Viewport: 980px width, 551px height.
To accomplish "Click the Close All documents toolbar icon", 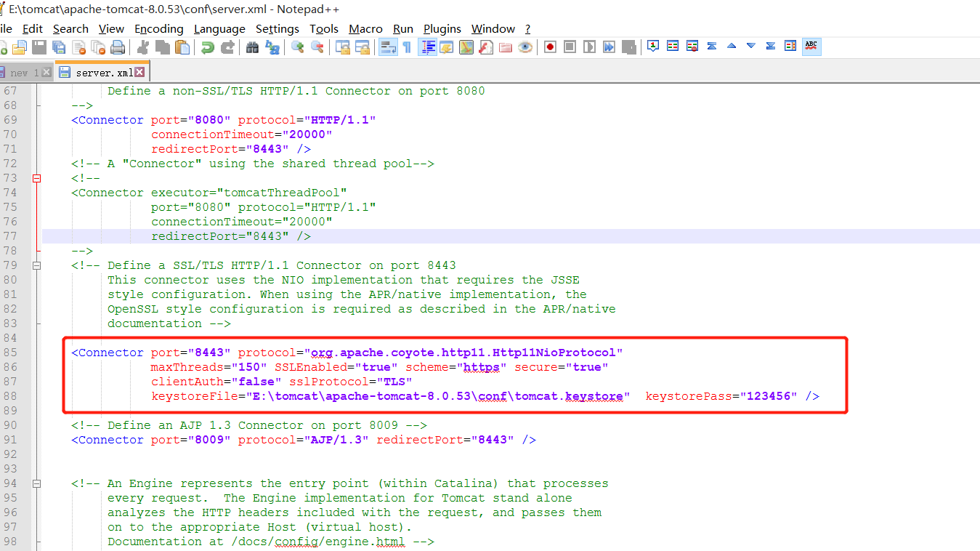I will [x=98, y=47].
